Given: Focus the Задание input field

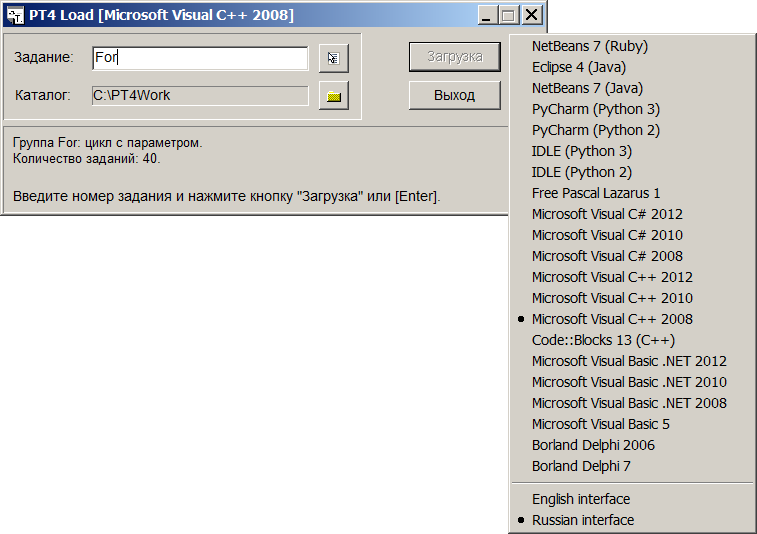Looking at the screenshot, I should pos(200,58).
